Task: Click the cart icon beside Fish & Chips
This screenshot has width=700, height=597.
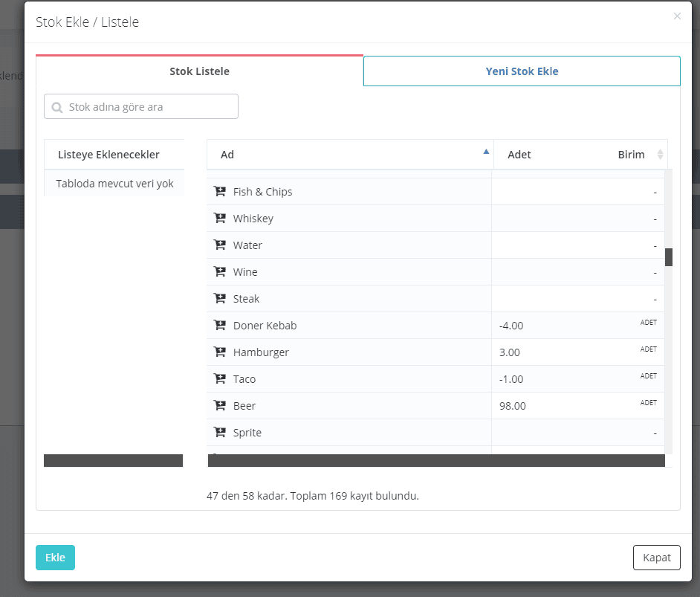Action: [x=220, y=192]
